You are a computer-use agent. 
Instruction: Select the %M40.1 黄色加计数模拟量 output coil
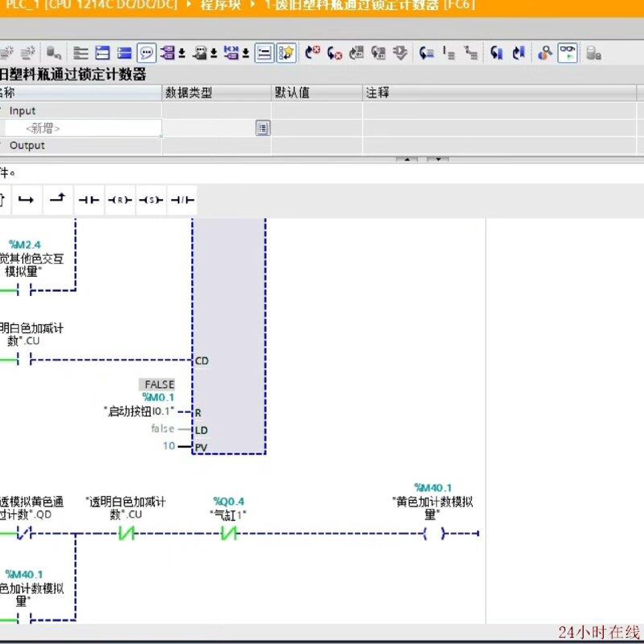coord(433,533)
